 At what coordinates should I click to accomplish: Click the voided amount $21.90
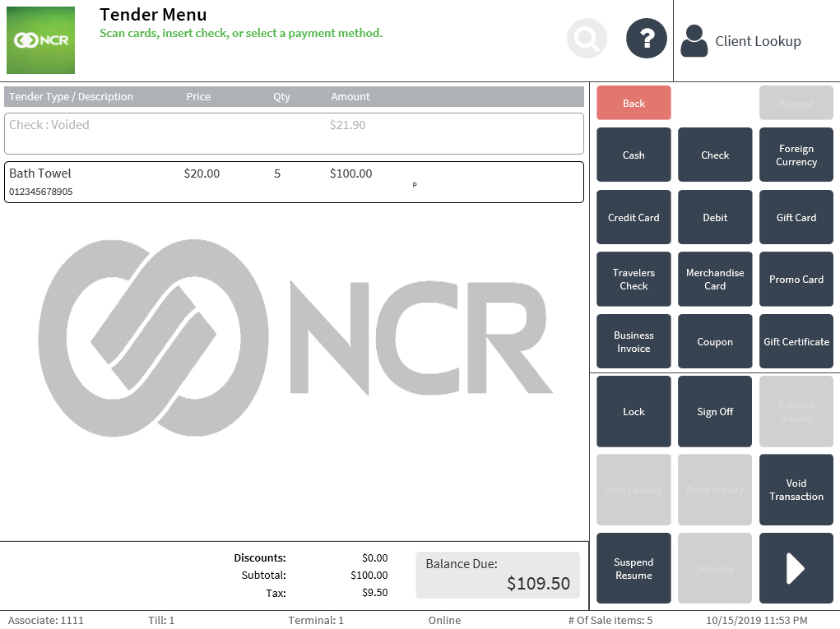[348, 125]
